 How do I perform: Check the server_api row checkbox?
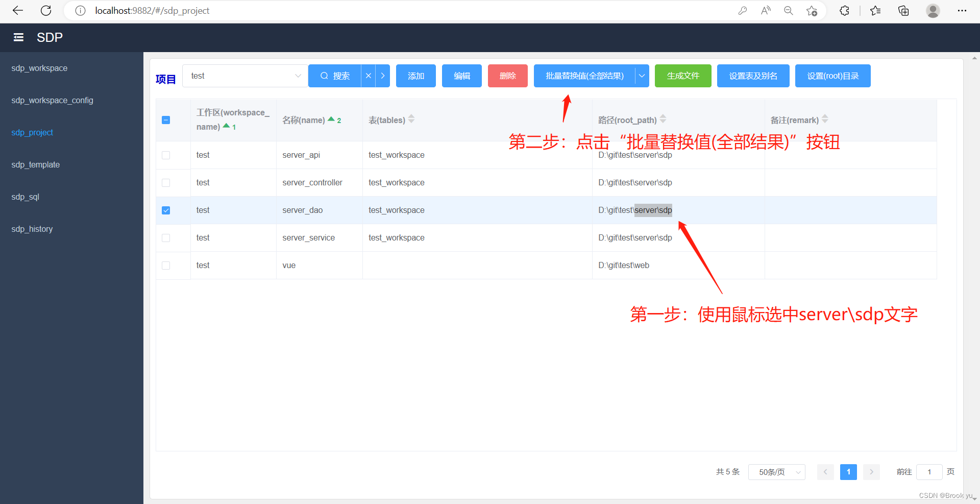(x=166, y=155)
